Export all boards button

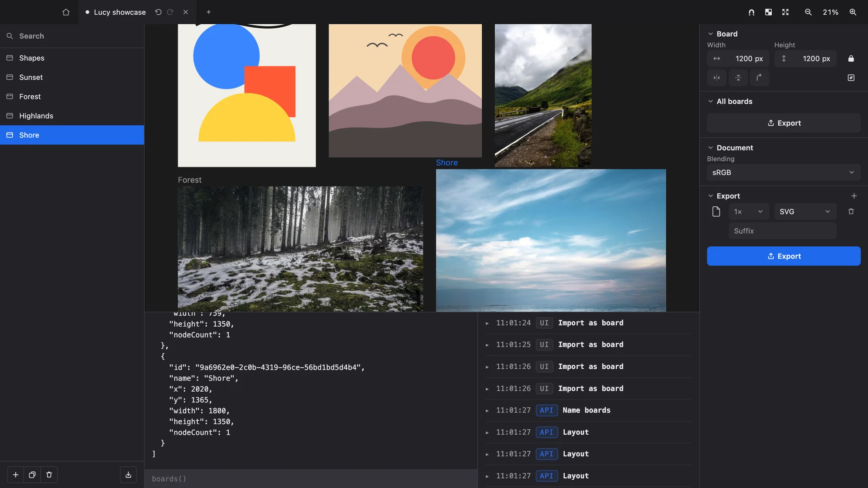tap(783, 123)
